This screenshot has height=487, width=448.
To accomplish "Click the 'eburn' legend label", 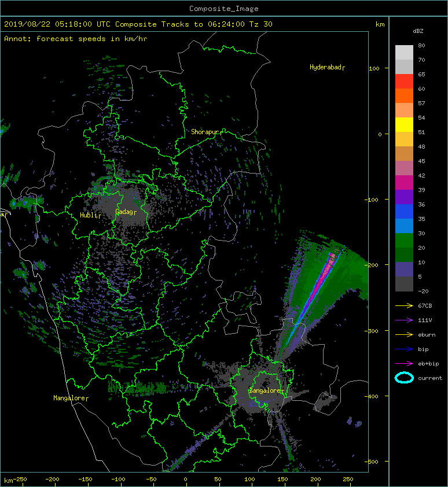I will (427, 334).
